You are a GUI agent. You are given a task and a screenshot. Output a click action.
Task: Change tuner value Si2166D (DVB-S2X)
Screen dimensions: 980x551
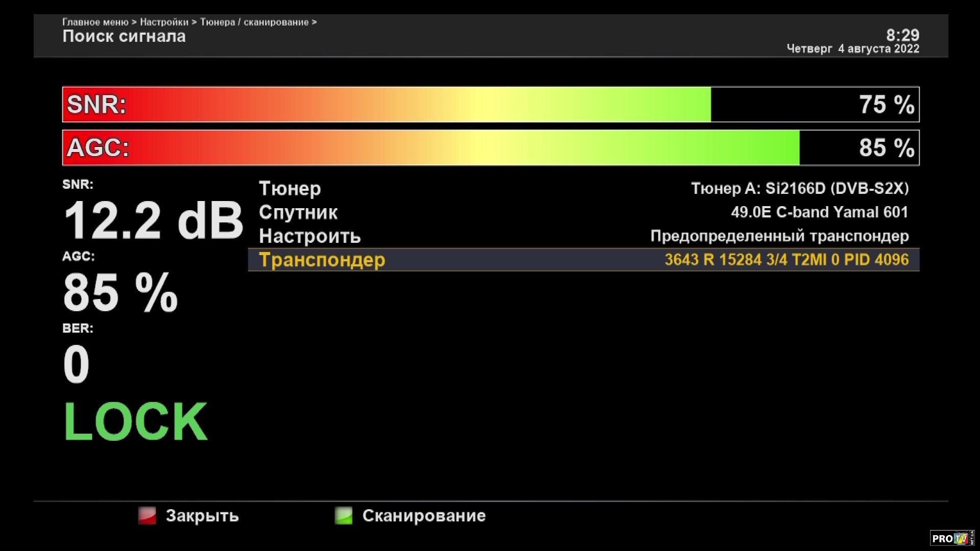tap(799, 189)
